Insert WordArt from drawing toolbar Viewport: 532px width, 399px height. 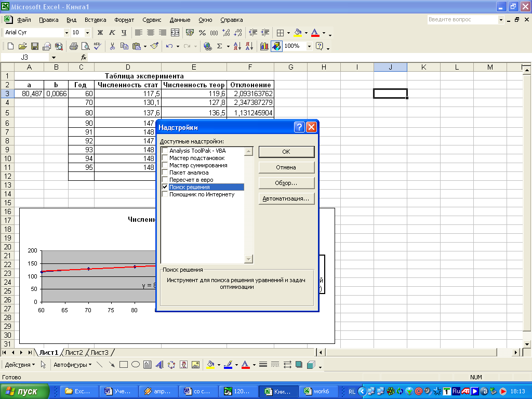[x=159, y=365]
